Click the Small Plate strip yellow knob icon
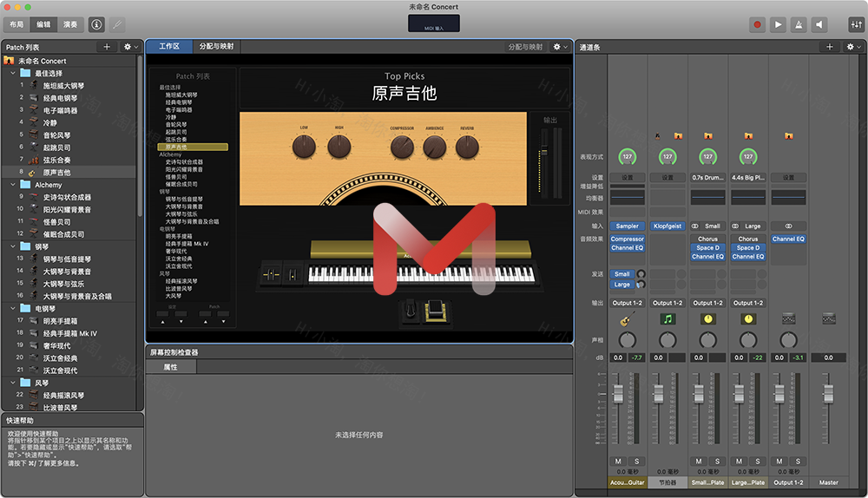Viewport: 868px width, 498px height. point(708,319)
